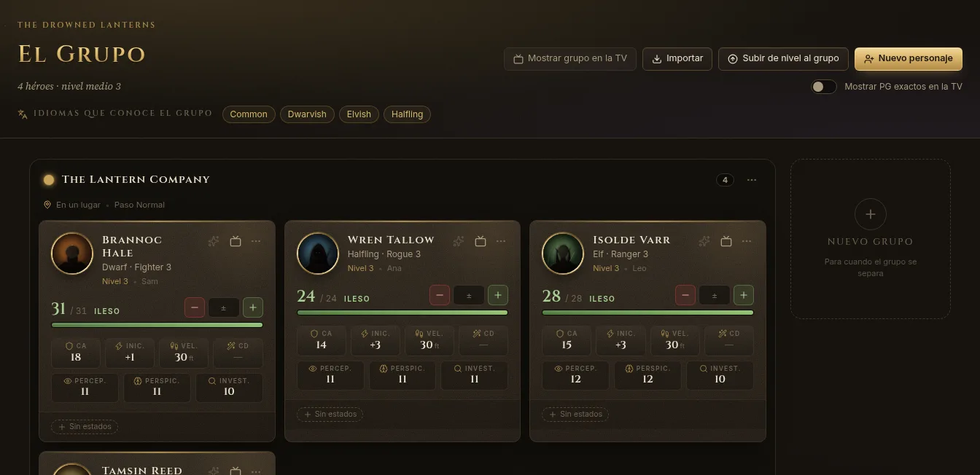The height and width of the screenshot is (475, 980).
Task: Click the green plus button for Wren Tallow
Action: (x=498, y=295)
